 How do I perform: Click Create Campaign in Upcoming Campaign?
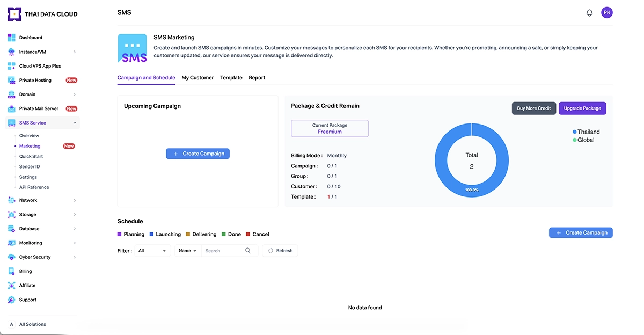tap(198, 154)
